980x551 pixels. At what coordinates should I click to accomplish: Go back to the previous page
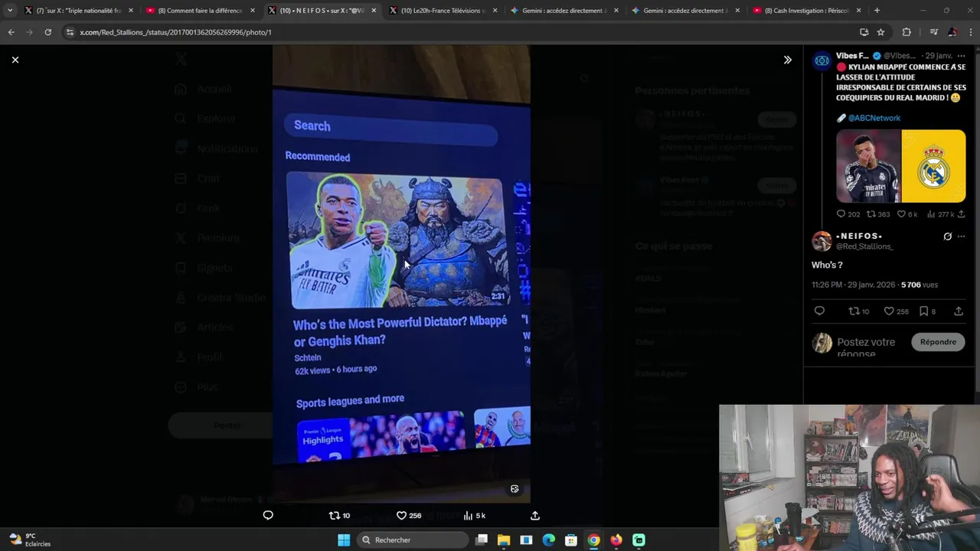click(11, 32)
